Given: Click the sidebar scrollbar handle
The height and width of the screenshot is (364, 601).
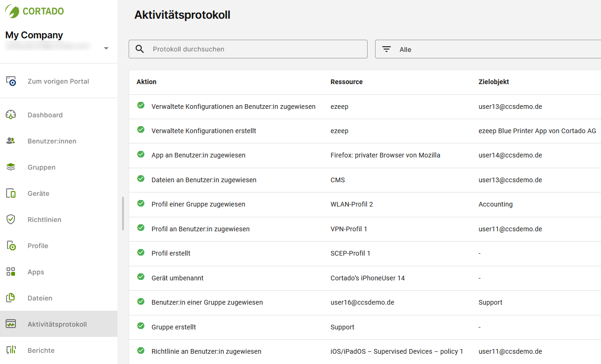Looking at the screenshot, I should [123, 213].
